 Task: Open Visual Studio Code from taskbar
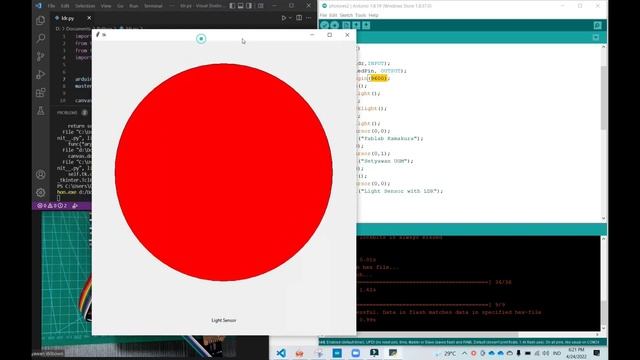coord(281,353)
